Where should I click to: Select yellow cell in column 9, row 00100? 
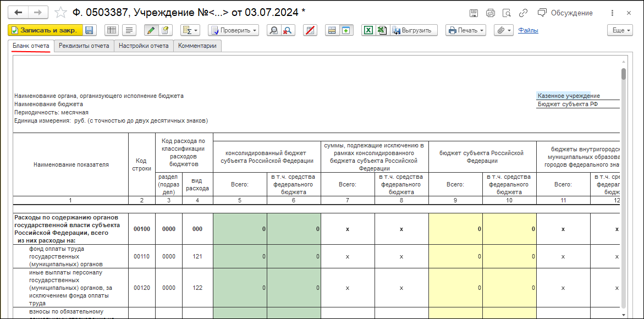455,229
